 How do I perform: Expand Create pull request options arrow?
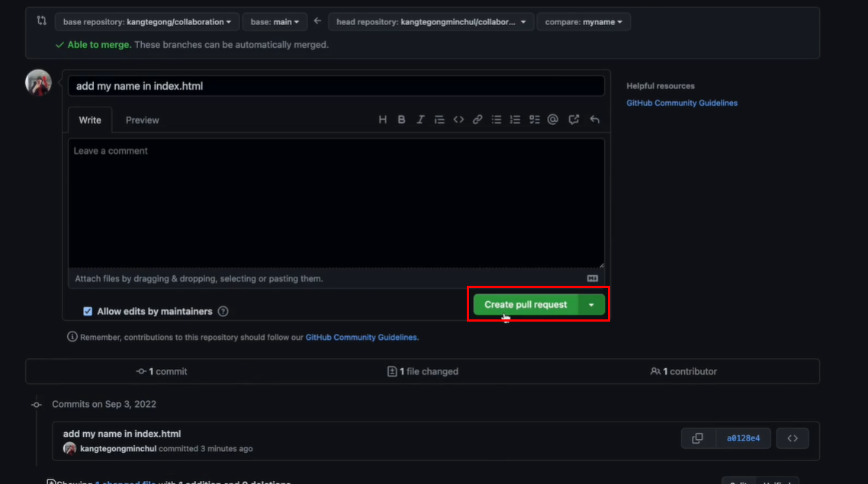click(x=591, y=305)
